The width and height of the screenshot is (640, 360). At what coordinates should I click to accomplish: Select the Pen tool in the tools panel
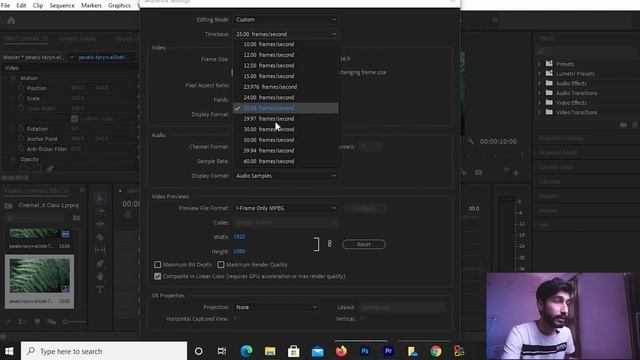[x=100, y=263]
